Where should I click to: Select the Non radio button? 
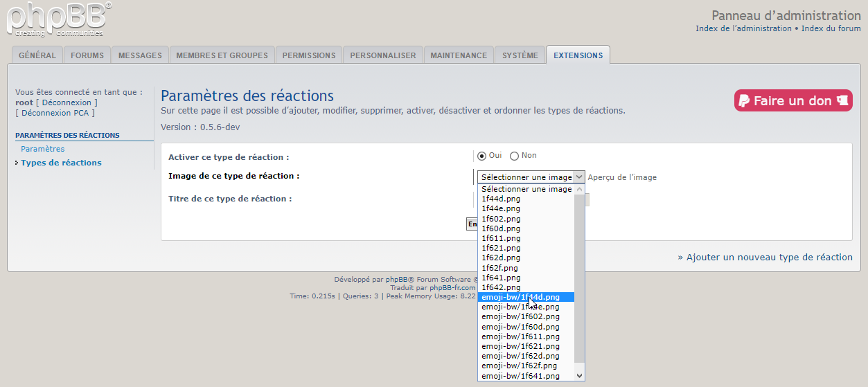pyautogui.click(x=515, y=156)
